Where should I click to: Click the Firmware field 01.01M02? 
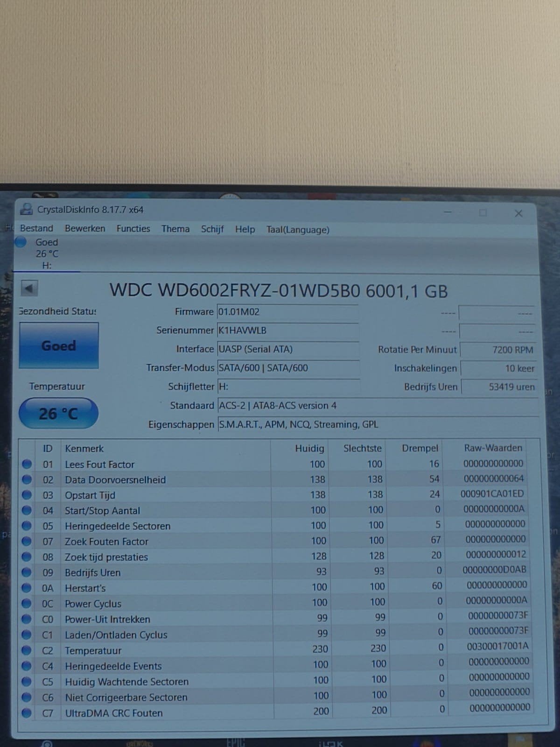click(288, 311)
